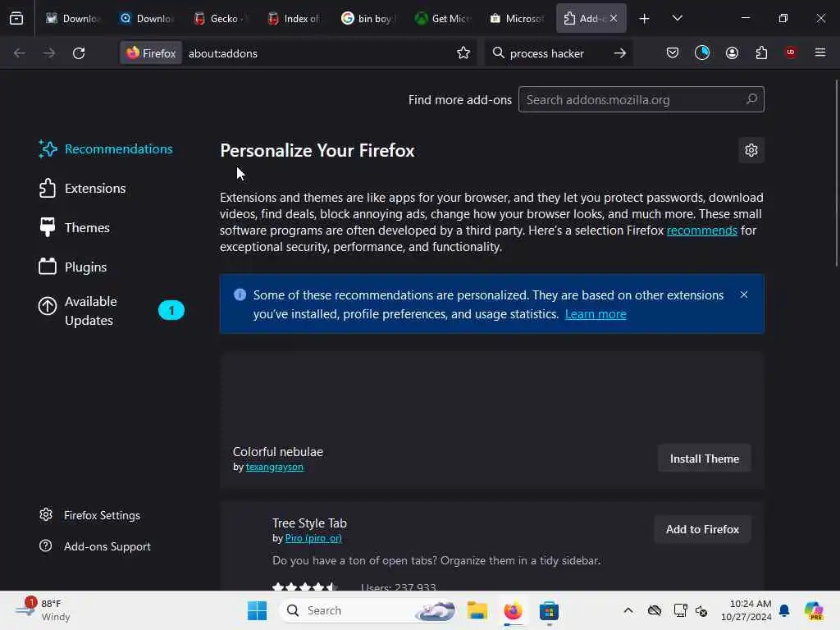The width and height of the screenshot is (840, 630).
Task: Click Learn more in the notice
Action: [596, 314]
